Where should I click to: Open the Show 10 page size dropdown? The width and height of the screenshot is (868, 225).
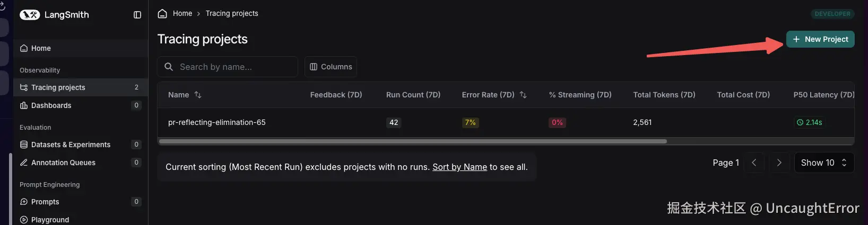[x=824, y=163]
